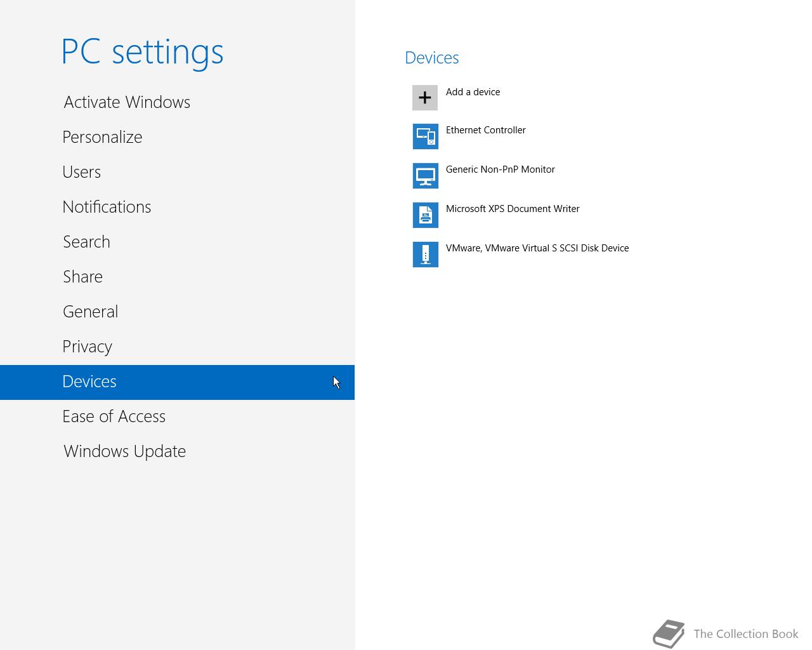The height and width of the screenshot is (650, 812).
Task: Click the plus icon for Add a device
Action: [425, 98]
